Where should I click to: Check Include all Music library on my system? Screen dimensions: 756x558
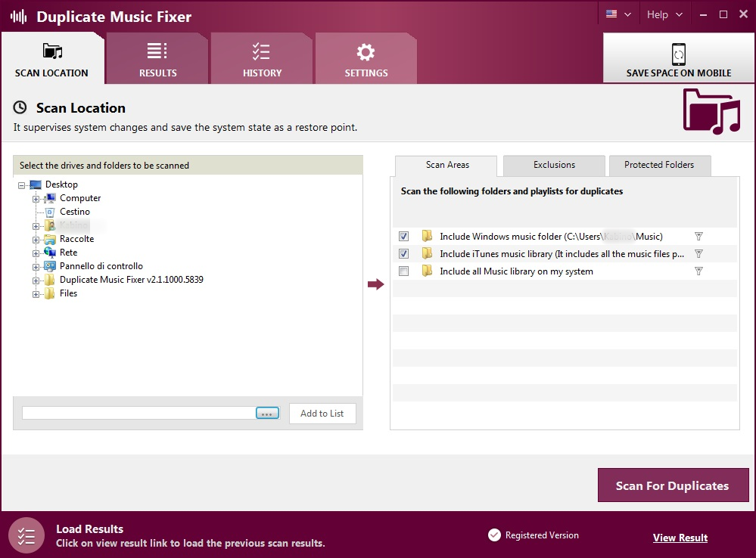[x=403, y=271]
